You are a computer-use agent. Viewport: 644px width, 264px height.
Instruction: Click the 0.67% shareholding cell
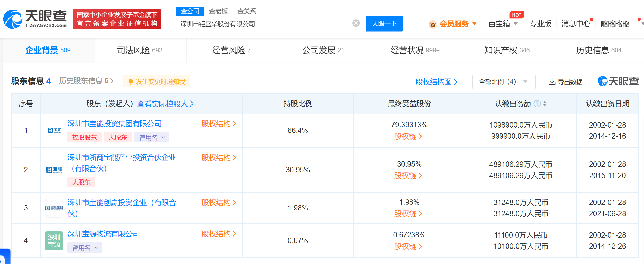click(298, 241)
